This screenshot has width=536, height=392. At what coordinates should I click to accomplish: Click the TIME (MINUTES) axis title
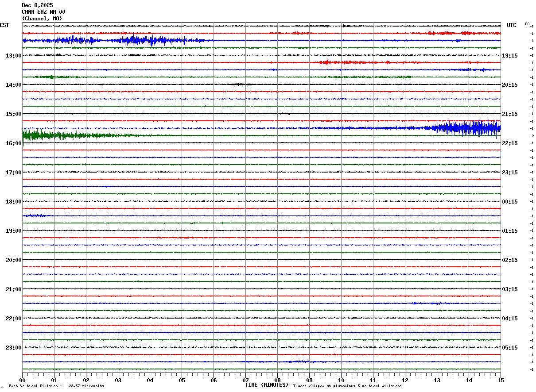click(x=267, y=385)
